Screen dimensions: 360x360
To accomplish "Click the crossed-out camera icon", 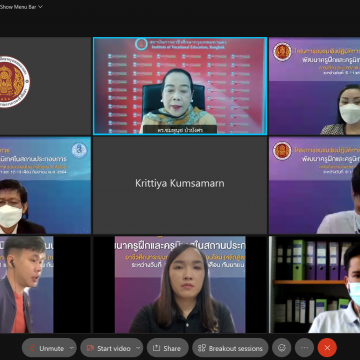I will point(90,348).
